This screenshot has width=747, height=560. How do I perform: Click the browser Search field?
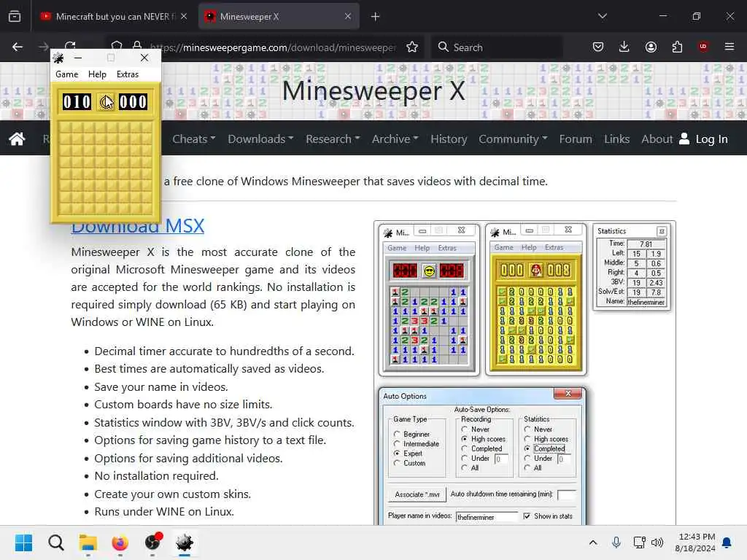click(x=497, y=47)
